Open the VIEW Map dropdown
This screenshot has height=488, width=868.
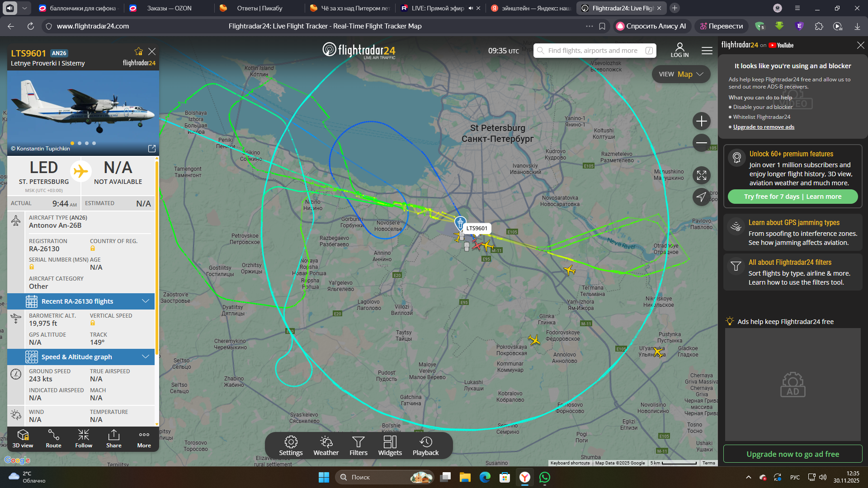click(681, 74)
